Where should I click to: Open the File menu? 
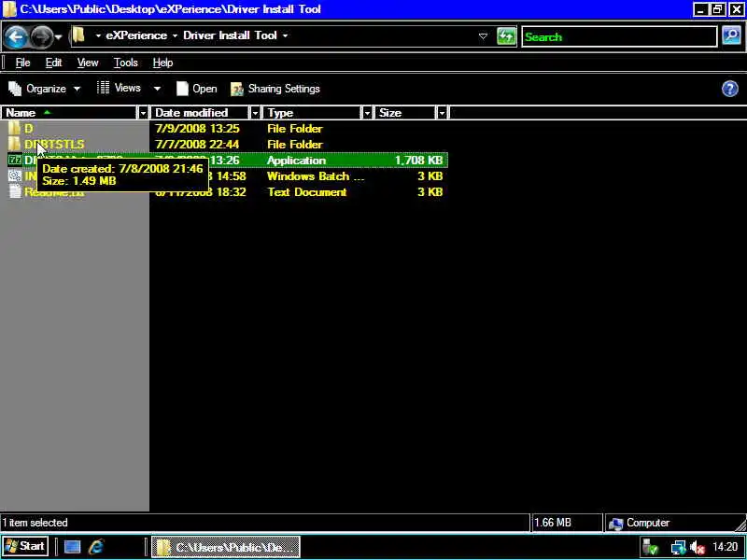coord(22,63)
